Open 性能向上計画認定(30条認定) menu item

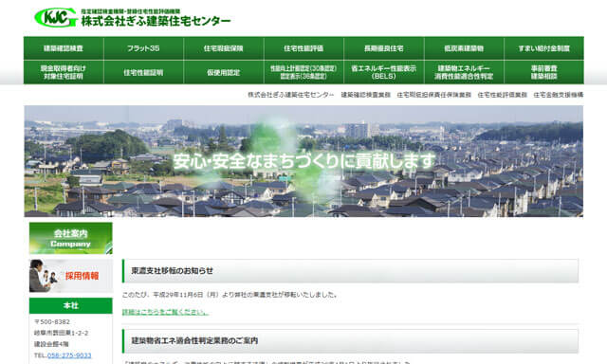(303, 72)
